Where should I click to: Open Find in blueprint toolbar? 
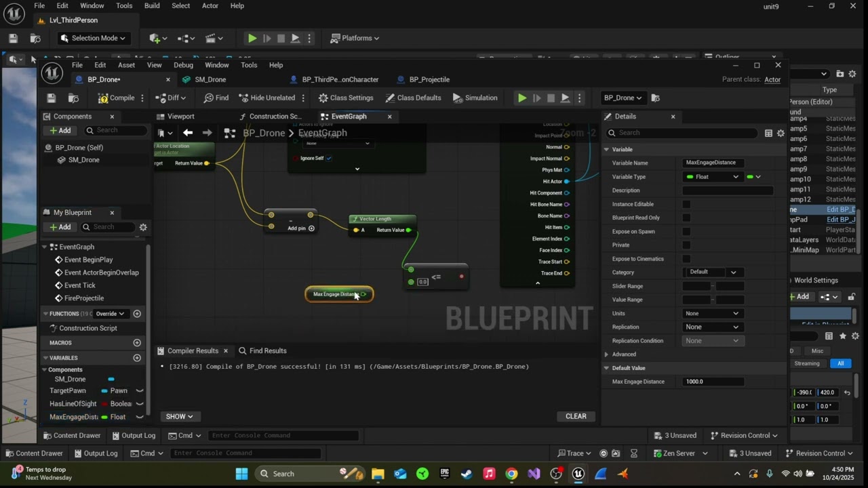click(x=215, y=98)
